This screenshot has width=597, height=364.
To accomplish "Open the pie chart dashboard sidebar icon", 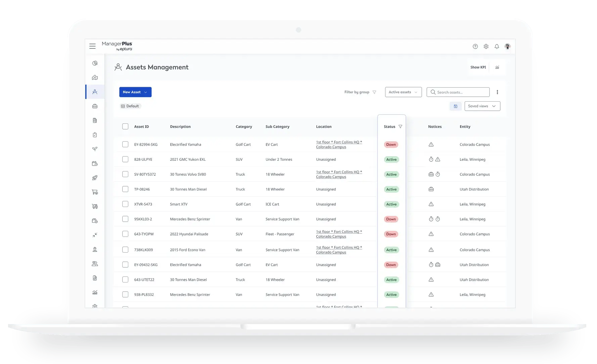I will point(95,63).
